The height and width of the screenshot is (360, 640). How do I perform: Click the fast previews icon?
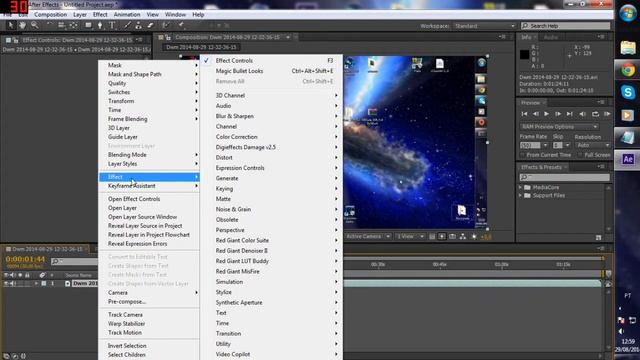[442, 236]
